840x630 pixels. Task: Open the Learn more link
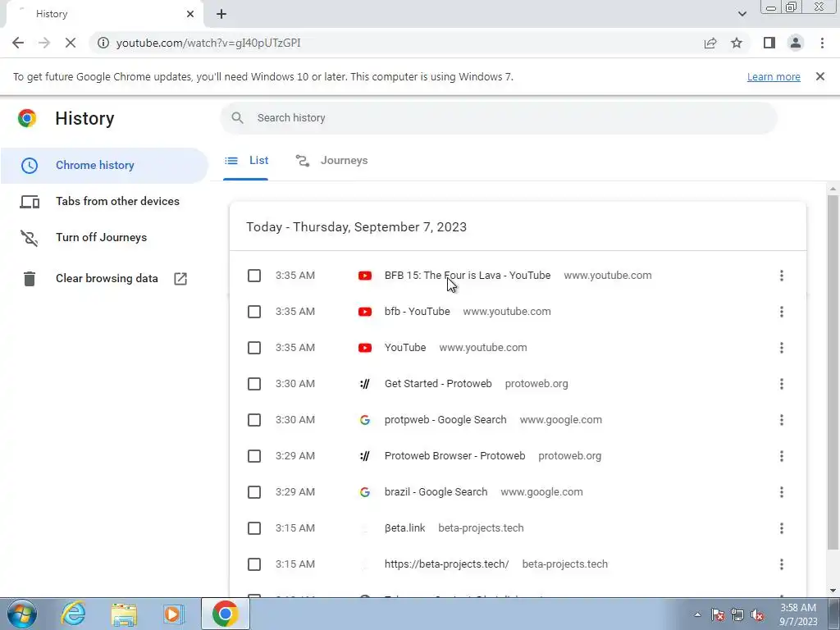coord(774,76)
